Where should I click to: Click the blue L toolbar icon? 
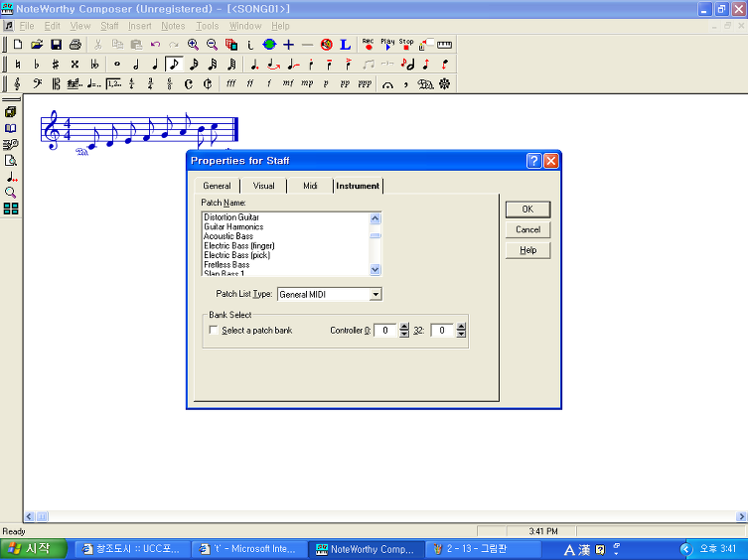(x=346, y=45)
